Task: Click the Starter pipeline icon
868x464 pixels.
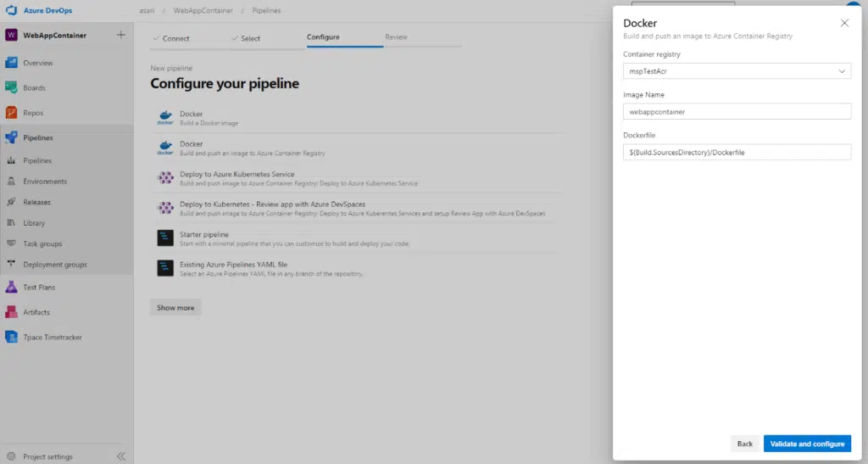Action: tap(165, 238)
